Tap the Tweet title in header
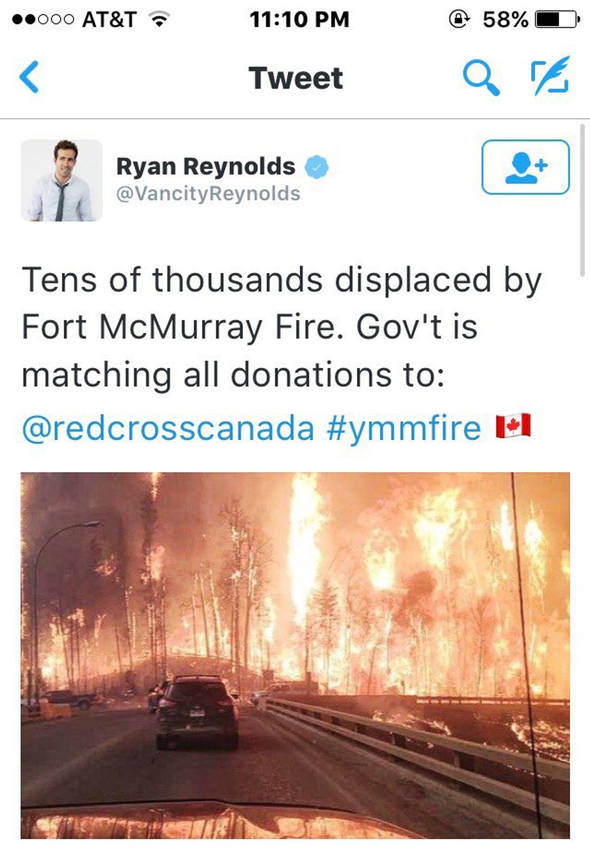 pyautogui.click(x=296, y=78)
